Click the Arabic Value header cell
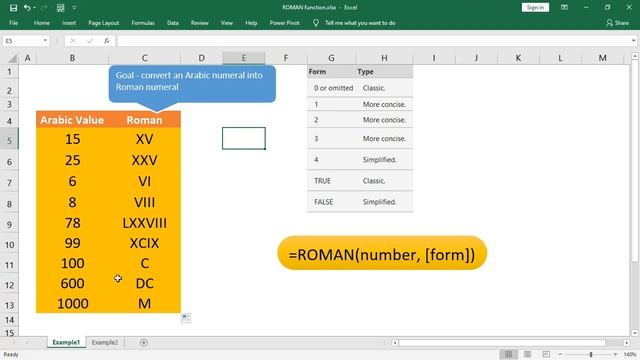 [x=72, y=120]
